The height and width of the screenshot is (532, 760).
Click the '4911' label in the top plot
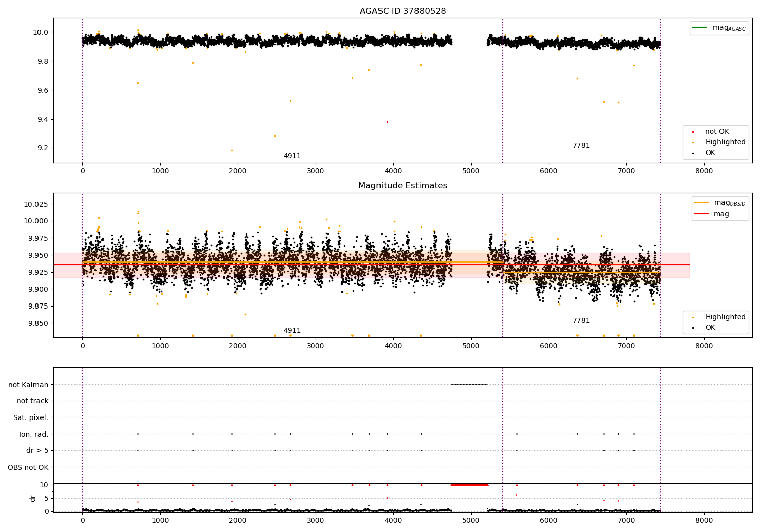[292, 156]
